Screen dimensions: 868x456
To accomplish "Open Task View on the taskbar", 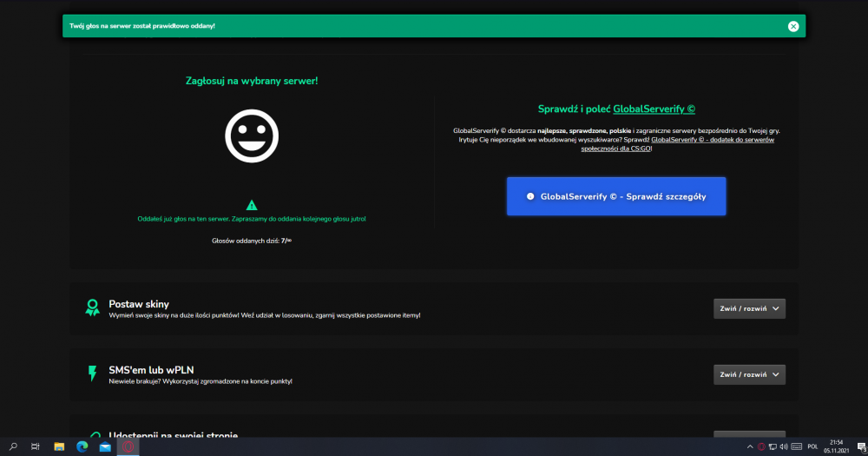I will (x=36, y=446).
